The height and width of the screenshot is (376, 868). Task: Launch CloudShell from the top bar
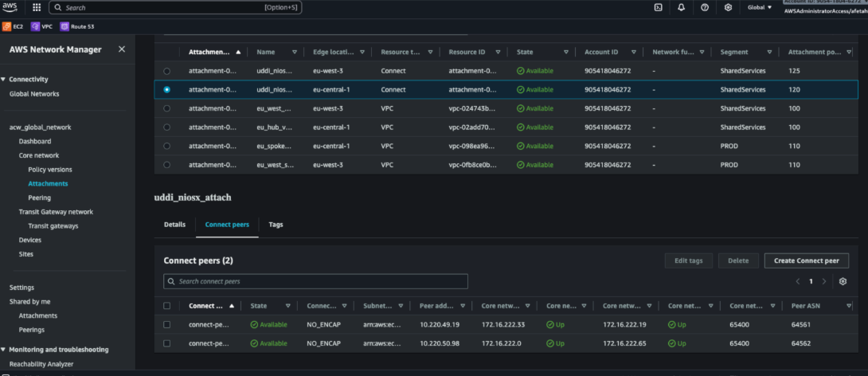(659, 8)
